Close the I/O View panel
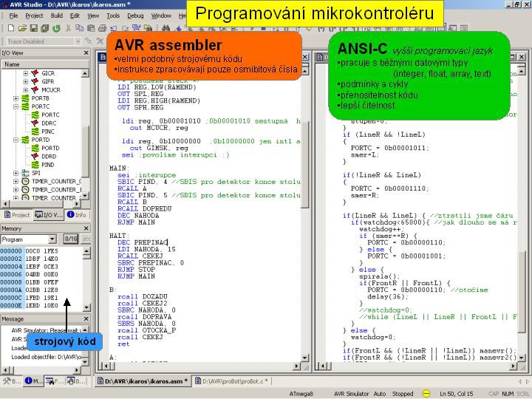The height and width of the screenshot is (399, 532). pyautogui.click(x=85, y=53)
